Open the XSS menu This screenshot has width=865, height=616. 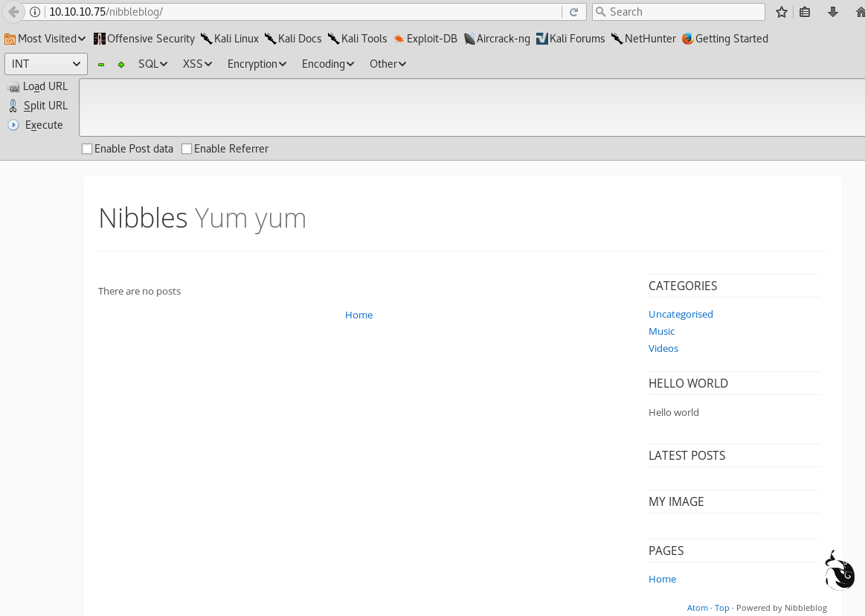coord(197,64)
